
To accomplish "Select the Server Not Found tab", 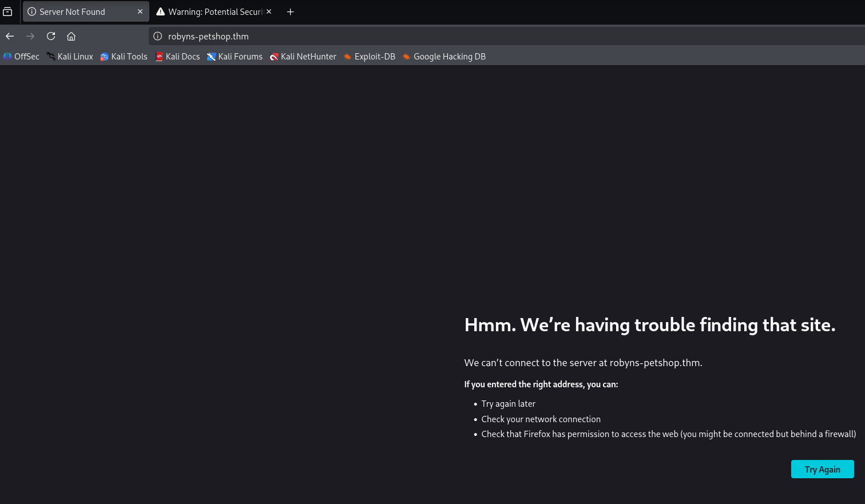I will click(74, 11).
